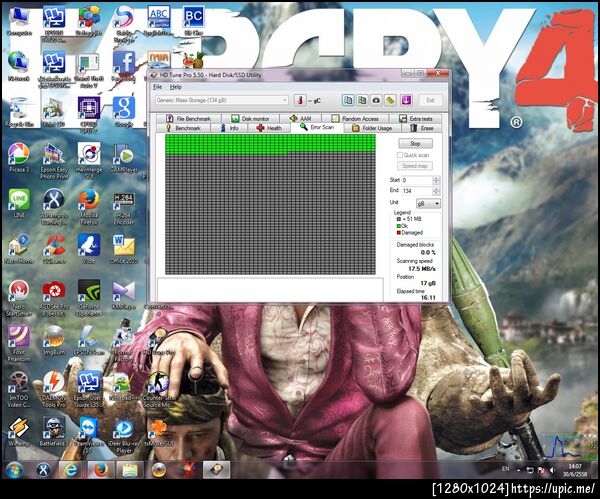
Task: Click the temperature thermometer icon in HD Tune
Action: (300, 101)
